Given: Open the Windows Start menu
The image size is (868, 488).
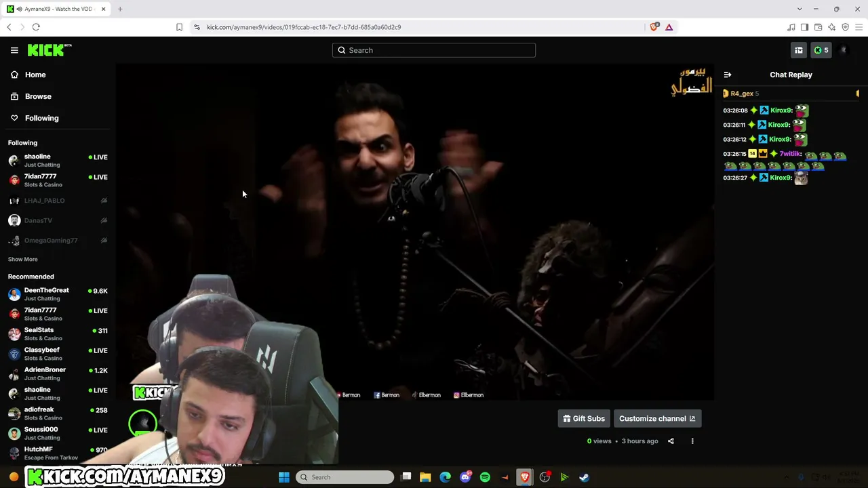Looking at the screenshot, I should point(284,477).
